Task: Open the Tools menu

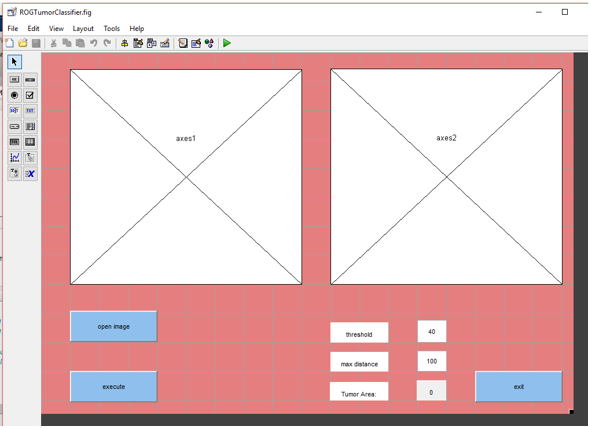Action: pos(112,29)
